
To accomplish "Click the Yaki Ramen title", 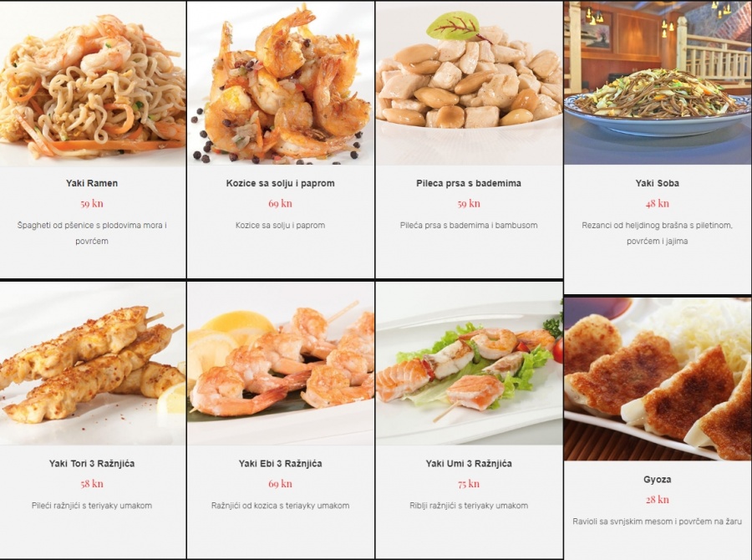I will (x=92, y=183).
